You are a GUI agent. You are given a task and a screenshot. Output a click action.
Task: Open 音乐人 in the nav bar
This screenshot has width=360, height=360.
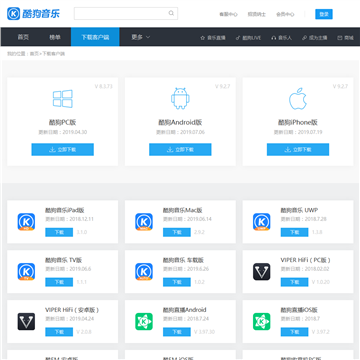282,38
